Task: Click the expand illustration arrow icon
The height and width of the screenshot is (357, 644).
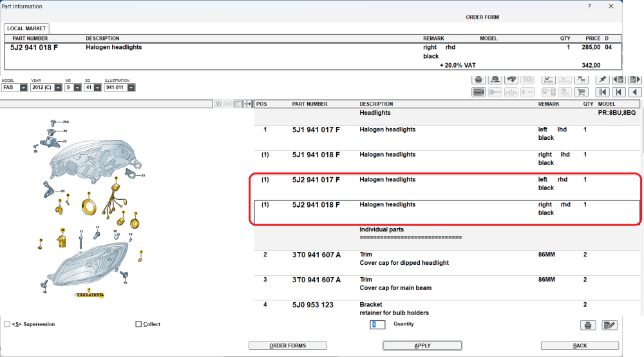Action: point(248,104)
